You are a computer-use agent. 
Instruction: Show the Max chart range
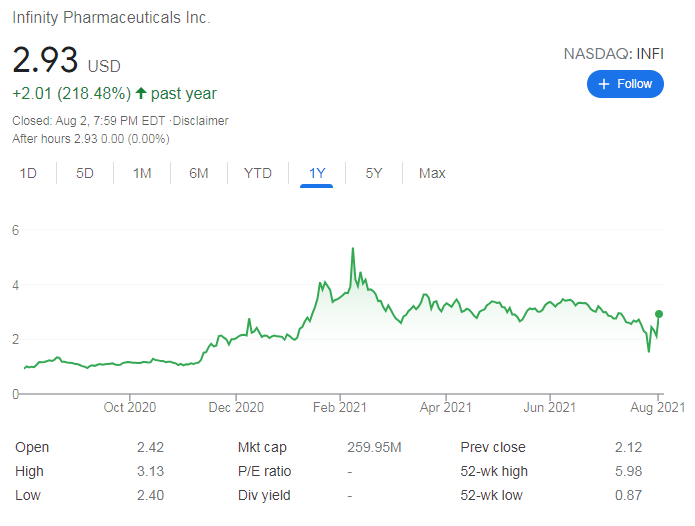click(432, 173)
